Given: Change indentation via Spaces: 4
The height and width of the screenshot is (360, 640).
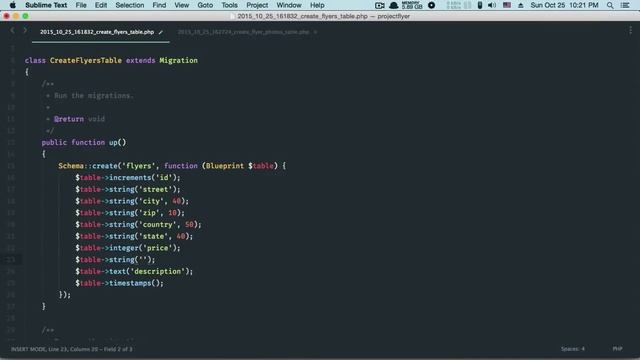Looking at the screenshot, I should (573, 349).
